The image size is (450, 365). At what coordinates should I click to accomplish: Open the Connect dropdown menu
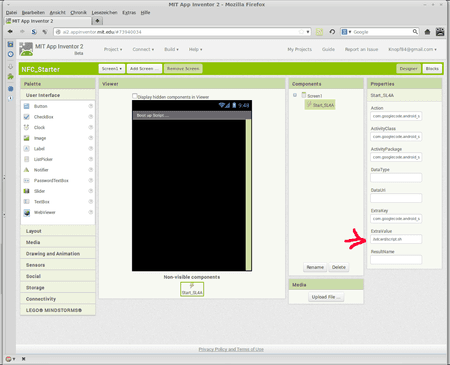143,49
